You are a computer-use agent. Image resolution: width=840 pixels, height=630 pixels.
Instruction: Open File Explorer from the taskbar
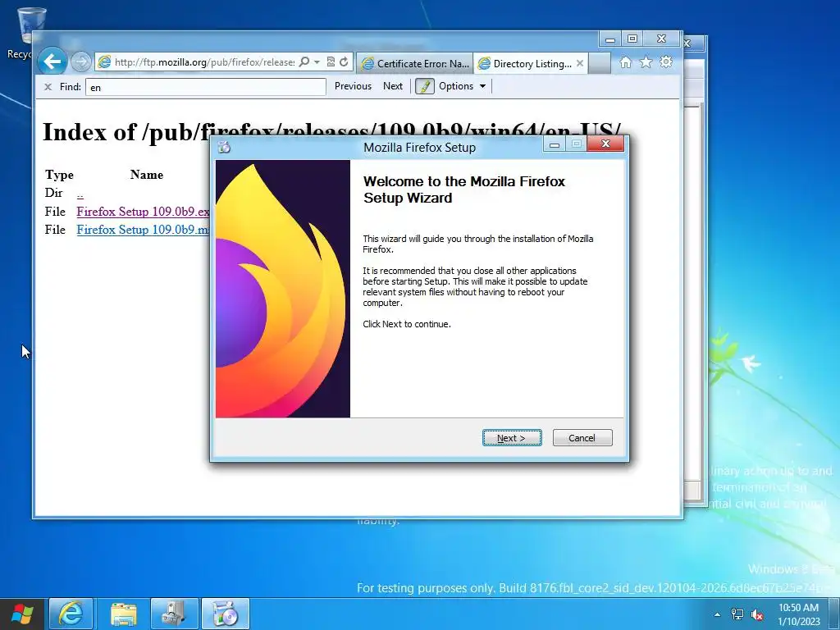[x=124, y=614]
